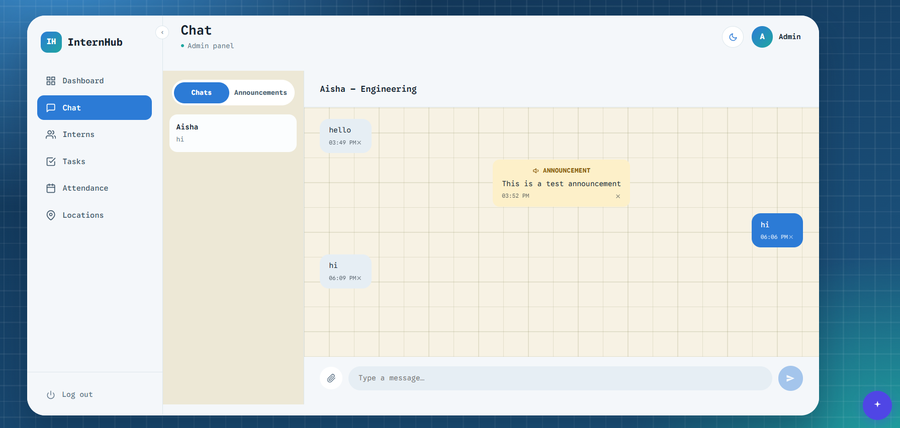The image size is (900, 428).
Task: Click the InternHub IH logo icon
Action: coord(51,42)
